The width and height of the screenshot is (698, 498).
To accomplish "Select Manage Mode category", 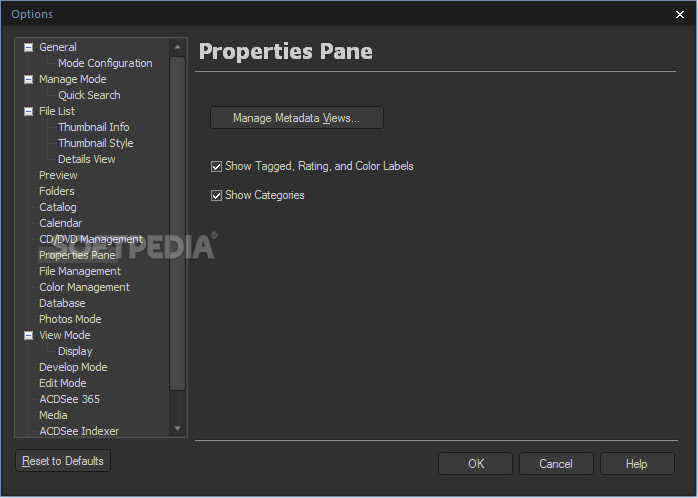I will click(x=73, y=79).
